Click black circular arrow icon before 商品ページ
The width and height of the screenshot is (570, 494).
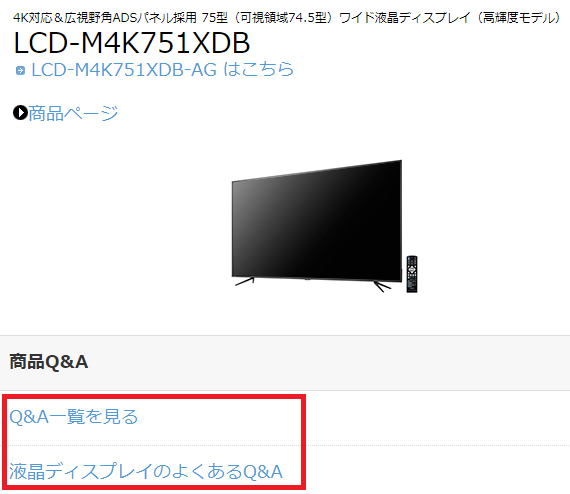point(20,113)
